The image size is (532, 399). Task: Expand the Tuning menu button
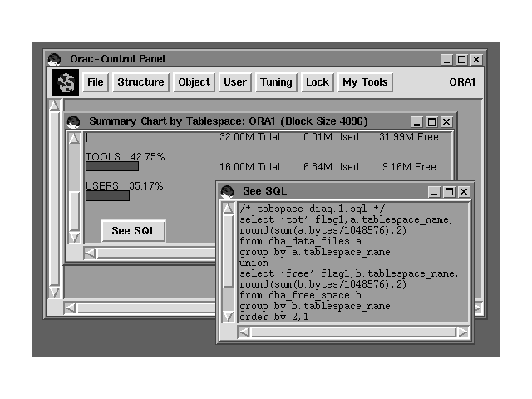tap(276, 82)
